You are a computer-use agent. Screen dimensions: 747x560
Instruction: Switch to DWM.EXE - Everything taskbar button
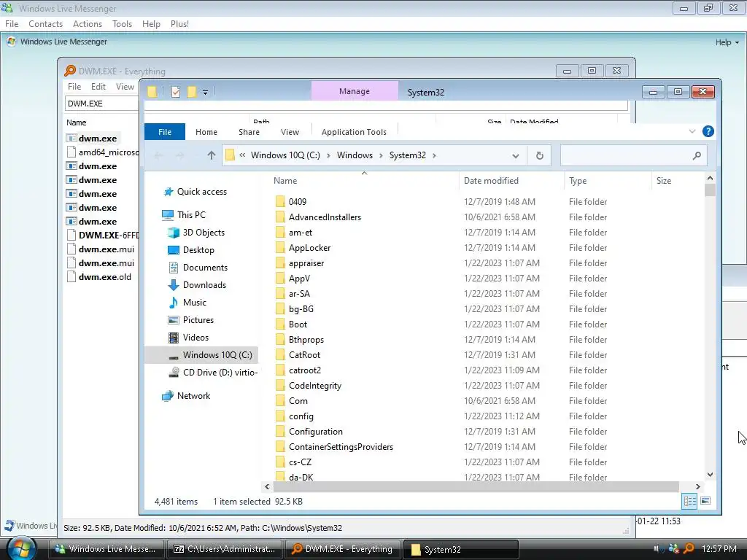click(x=343, y=549)
